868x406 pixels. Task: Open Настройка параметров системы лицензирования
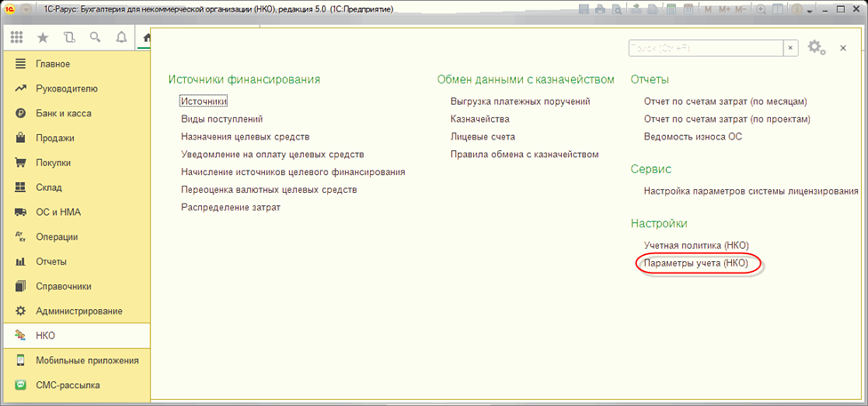751,191
